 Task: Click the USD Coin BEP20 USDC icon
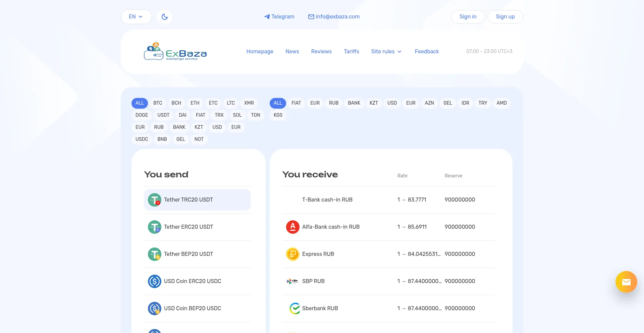pos(155,309)
